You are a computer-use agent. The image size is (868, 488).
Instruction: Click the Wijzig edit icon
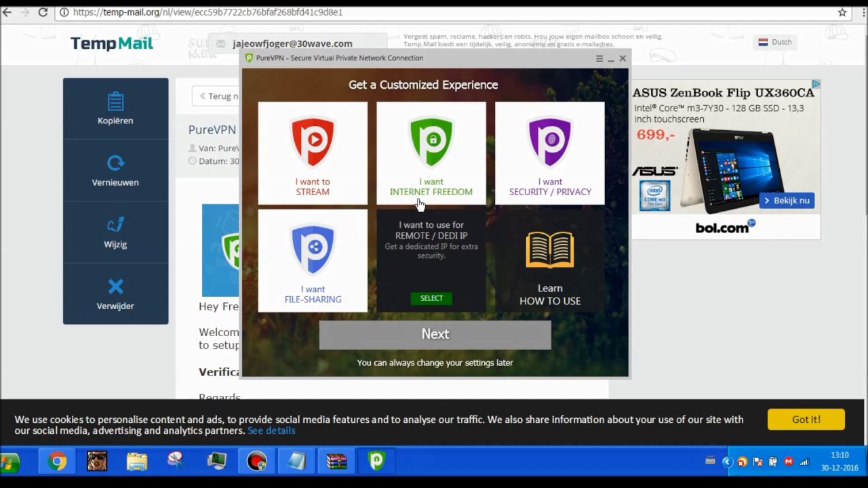(115, 225)
